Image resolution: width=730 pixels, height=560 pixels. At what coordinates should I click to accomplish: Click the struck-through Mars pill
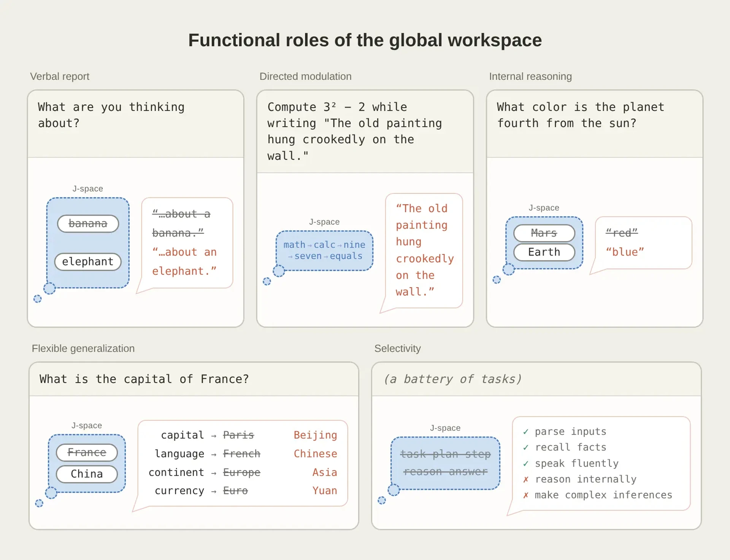544,233
